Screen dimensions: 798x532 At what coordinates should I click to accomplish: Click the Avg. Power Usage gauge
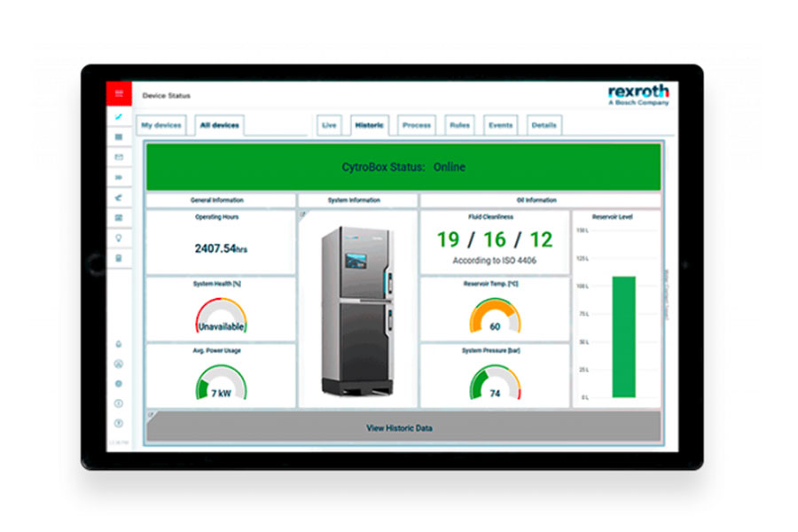pyautogui.click(x=222, y=382)
